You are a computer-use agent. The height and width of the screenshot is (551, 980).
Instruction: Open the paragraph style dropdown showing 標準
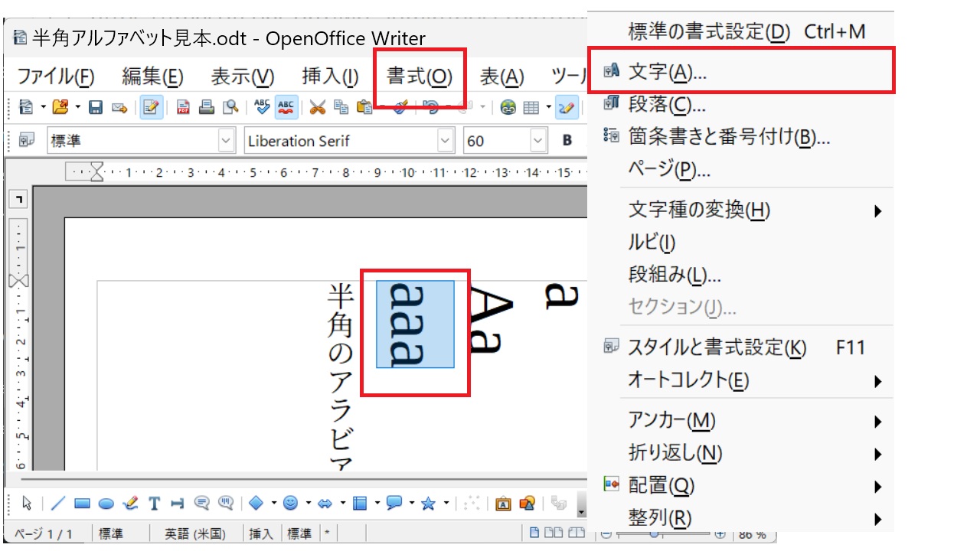[225, 140]
